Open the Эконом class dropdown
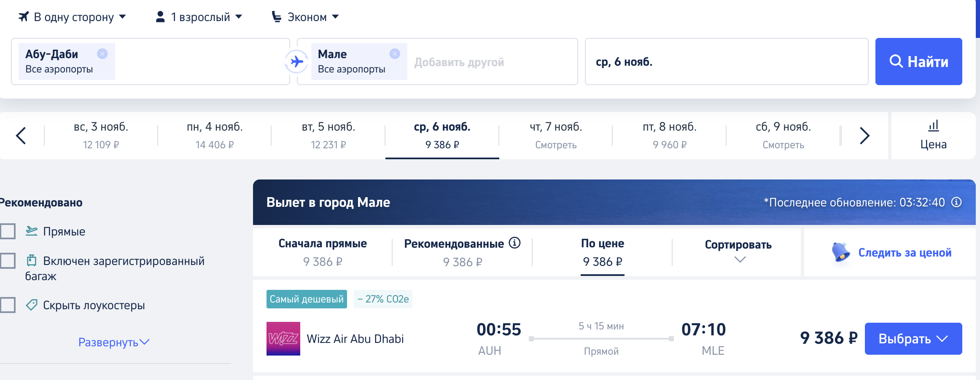The image size is (980, 380). click(305, 17)
